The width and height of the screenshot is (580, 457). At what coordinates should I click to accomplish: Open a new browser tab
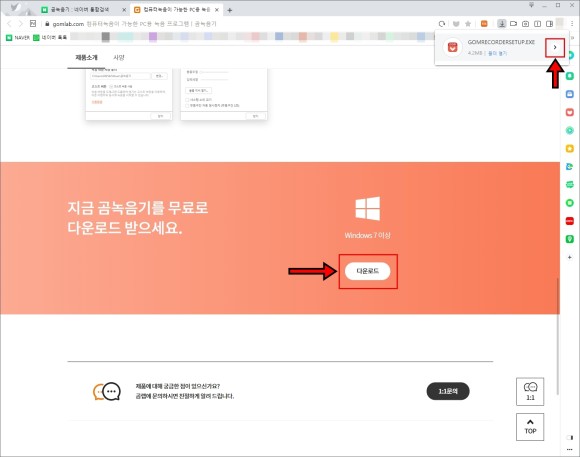[229, 10]
